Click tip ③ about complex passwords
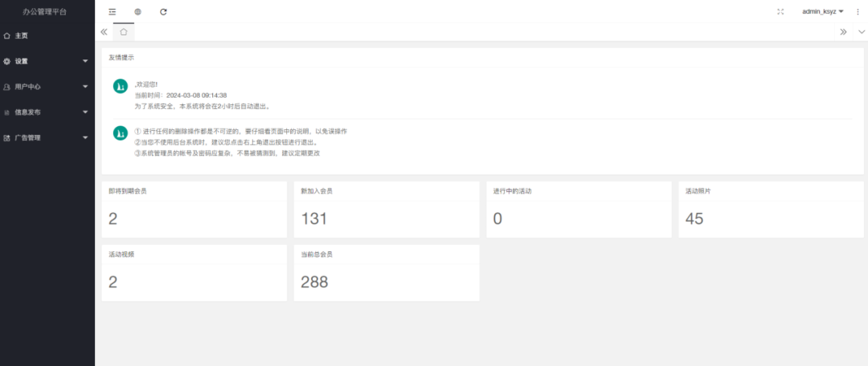Image resolution: width=868 pixels, height=366 pixels. coord(227,153)
